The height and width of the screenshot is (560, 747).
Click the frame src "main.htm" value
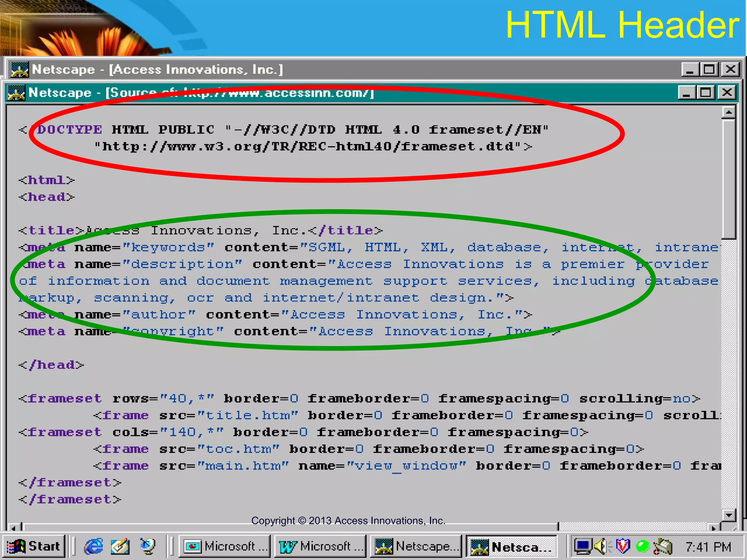click(x=243, y=466)
